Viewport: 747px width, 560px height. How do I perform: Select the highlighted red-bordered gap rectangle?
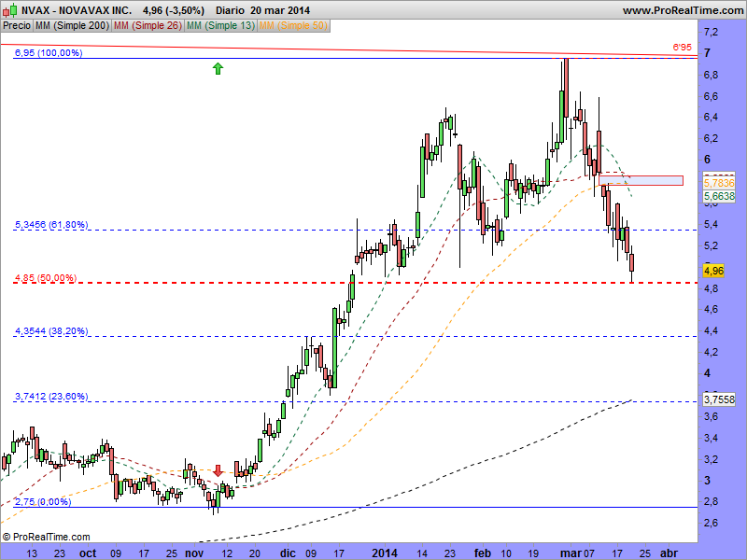tap(641, 180)
